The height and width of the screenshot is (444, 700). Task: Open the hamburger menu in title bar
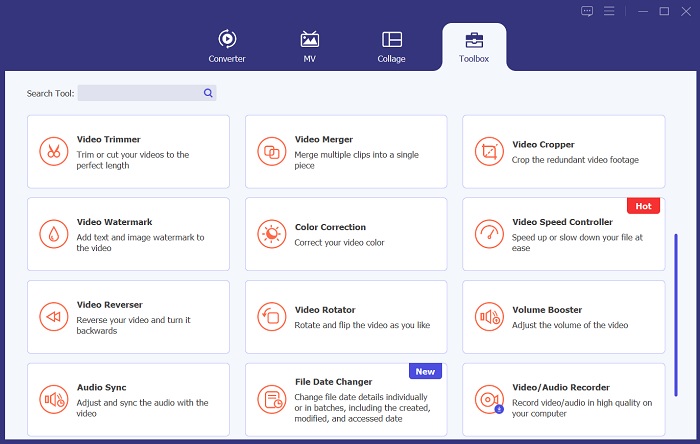(609, 11)
